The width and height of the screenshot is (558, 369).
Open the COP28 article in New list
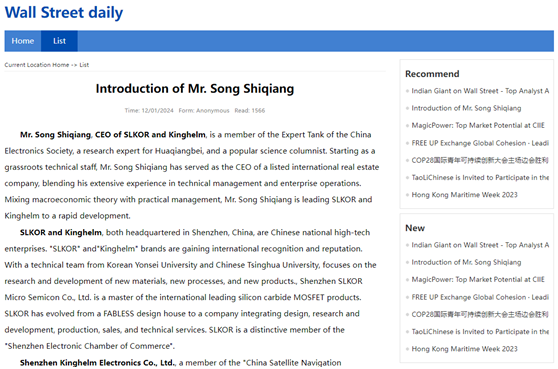(480, 314)
